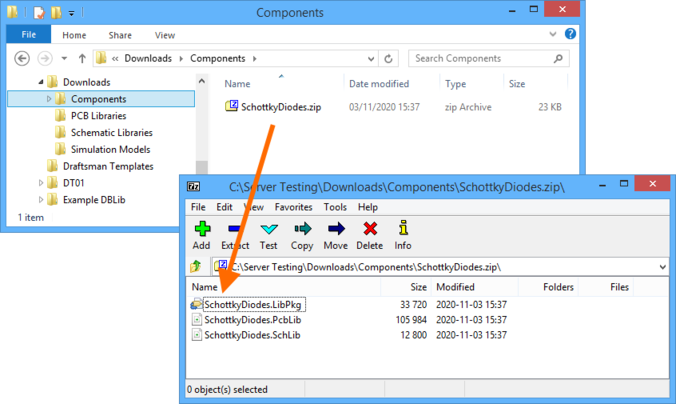Click the Test icon in 7-Zip toolbar

pyautogui.click(x=269, y=229)
